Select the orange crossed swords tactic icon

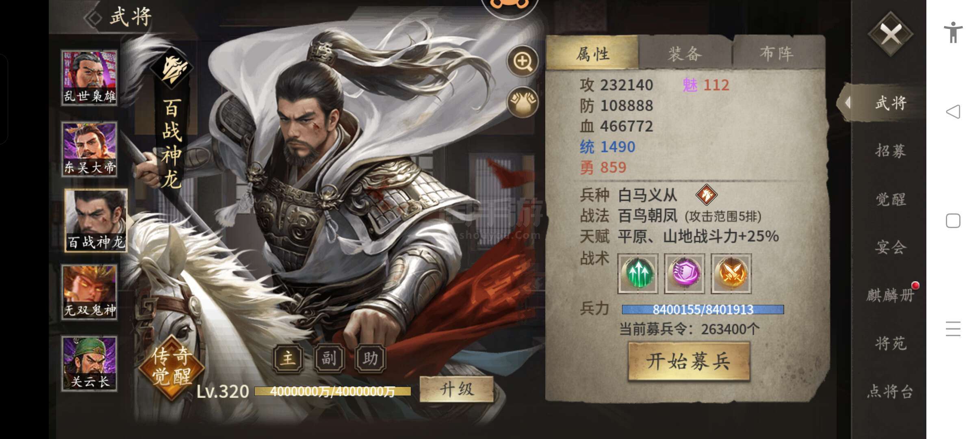(731, 274)
